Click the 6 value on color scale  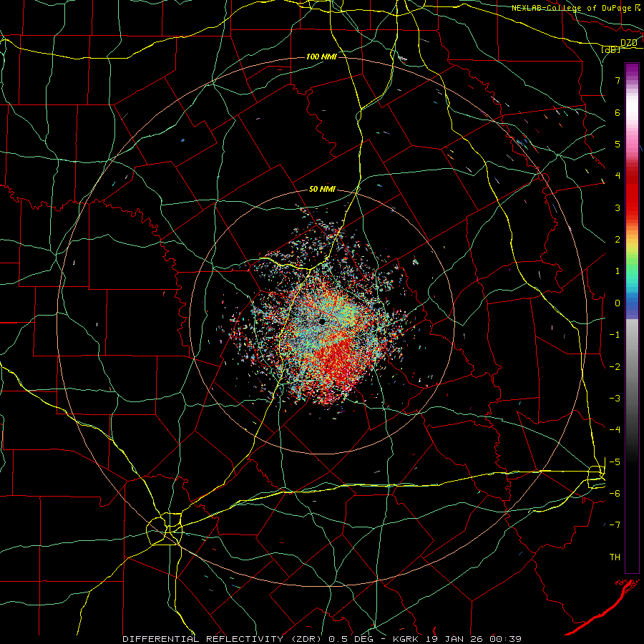tap(618, 112)
